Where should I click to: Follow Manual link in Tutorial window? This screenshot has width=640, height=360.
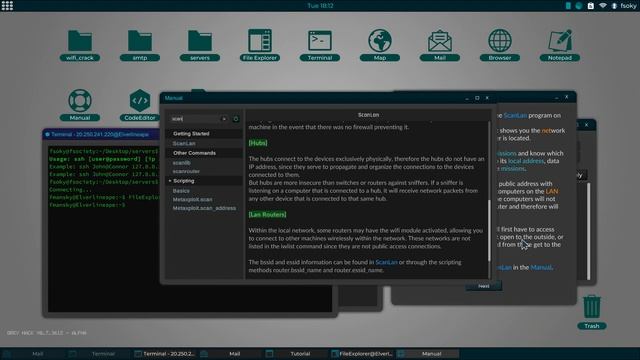click(541, 267)
